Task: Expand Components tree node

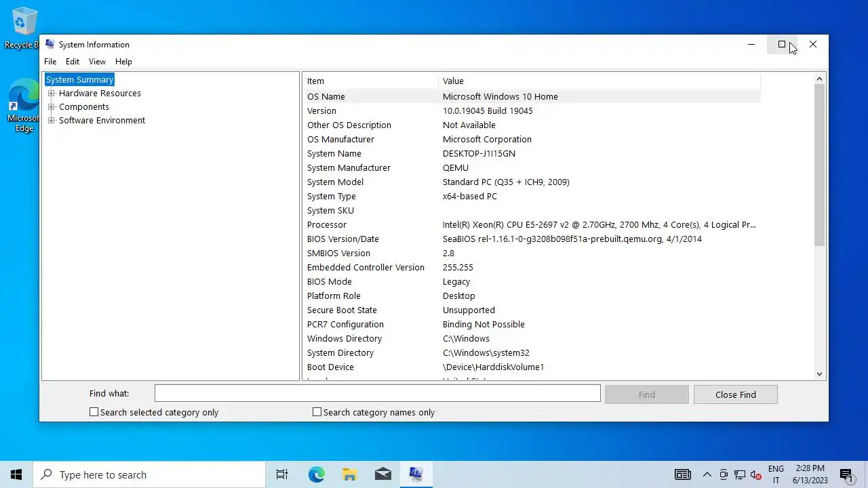Action: pyautogui.click(x=52, y=107)
